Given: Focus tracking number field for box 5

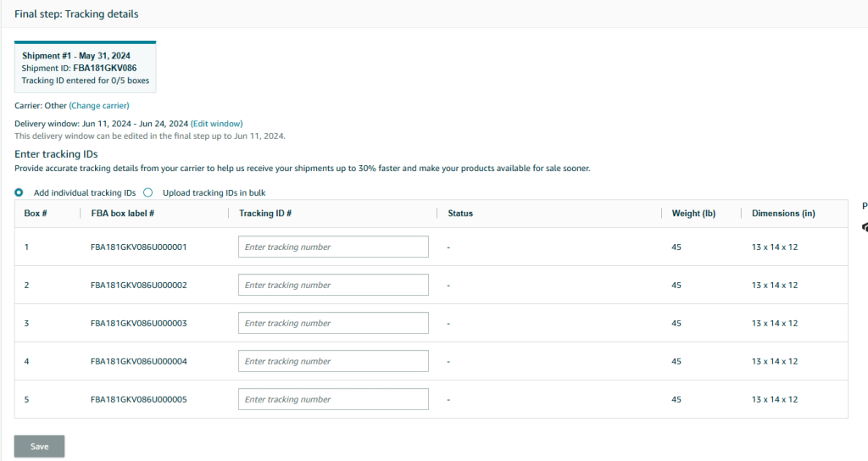Looking at the screenshot, I should coord(333,400).
